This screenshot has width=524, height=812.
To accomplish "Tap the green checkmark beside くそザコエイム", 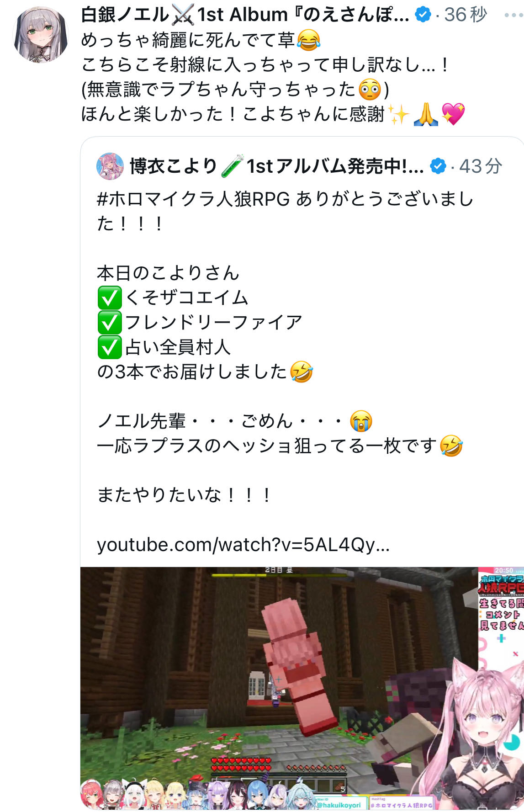I will point(110,298).
